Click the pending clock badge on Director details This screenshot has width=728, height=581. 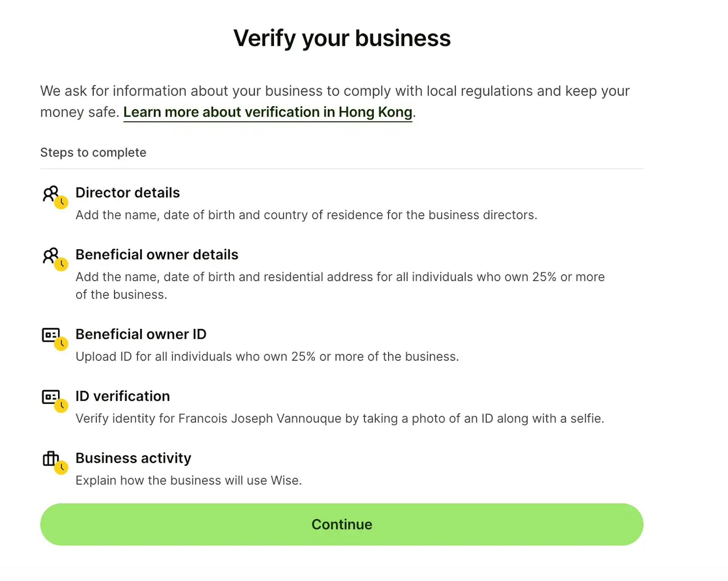click(x=62, y=203)
